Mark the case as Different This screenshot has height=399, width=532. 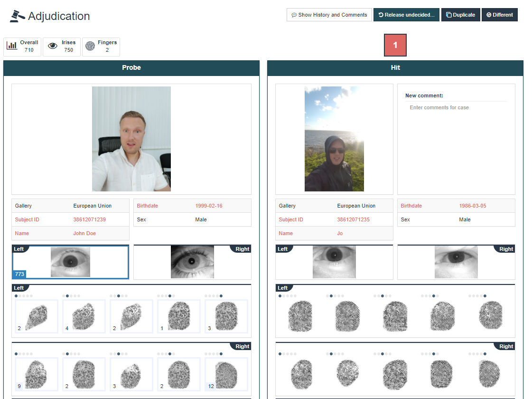point(499,15)
